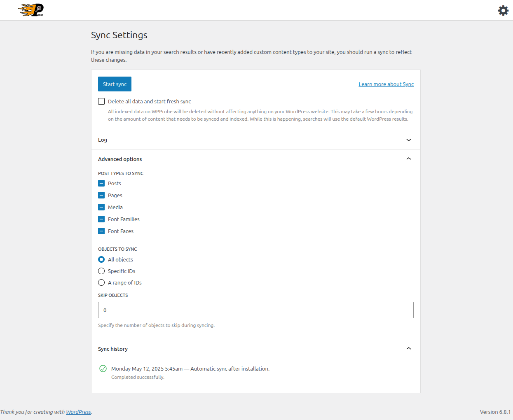
Task: Toggle the Font Families checkbox
Action: (x=101, y=219)
